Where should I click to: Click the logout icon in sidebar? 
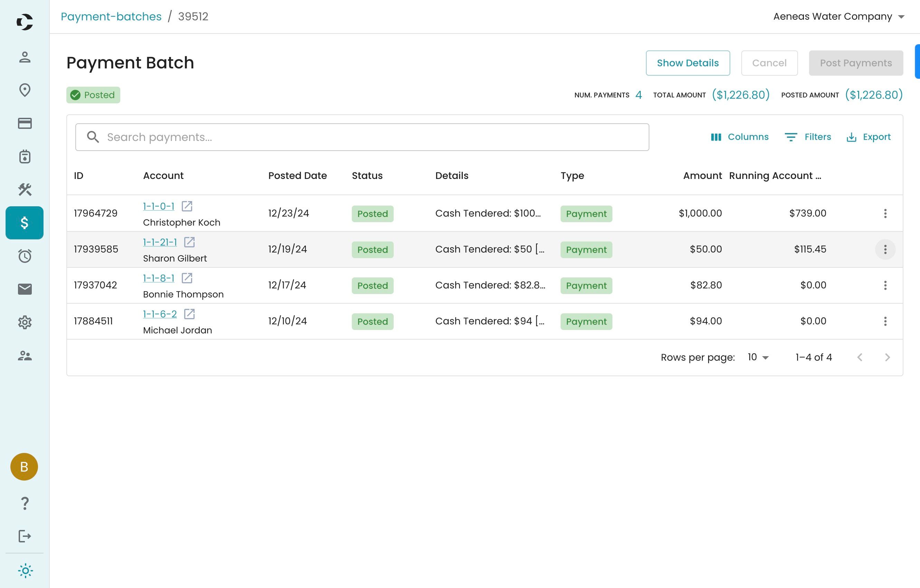(x=25, y=536)
